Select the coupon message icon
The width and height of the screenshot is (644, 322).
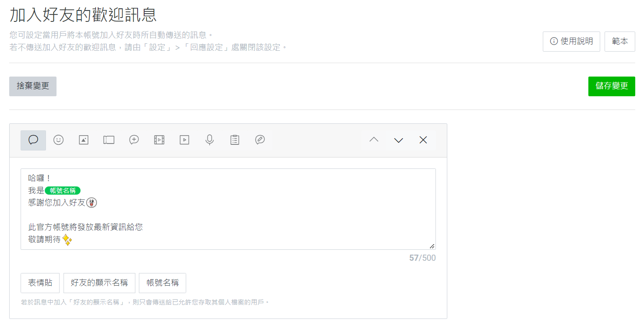(x=109, y=140)
